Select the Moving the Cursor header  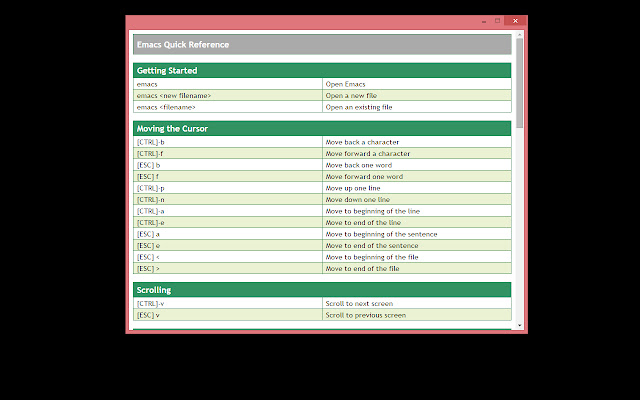pos(322,129)
